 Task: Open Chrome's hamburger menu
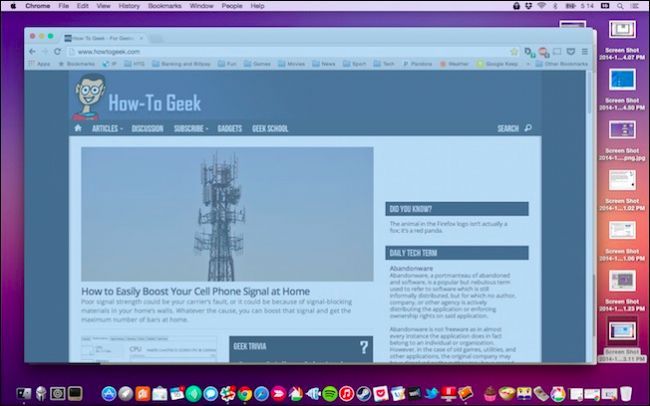585,51
